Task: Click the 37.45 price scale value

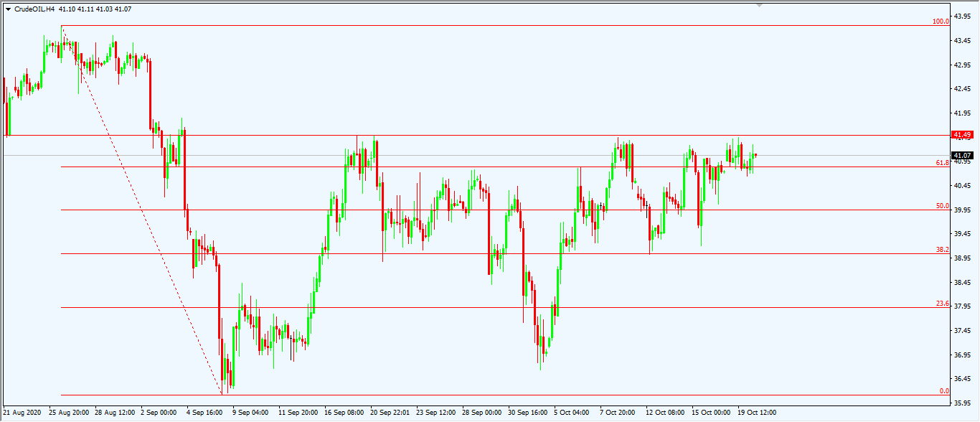Action: [x=963, y=331]
